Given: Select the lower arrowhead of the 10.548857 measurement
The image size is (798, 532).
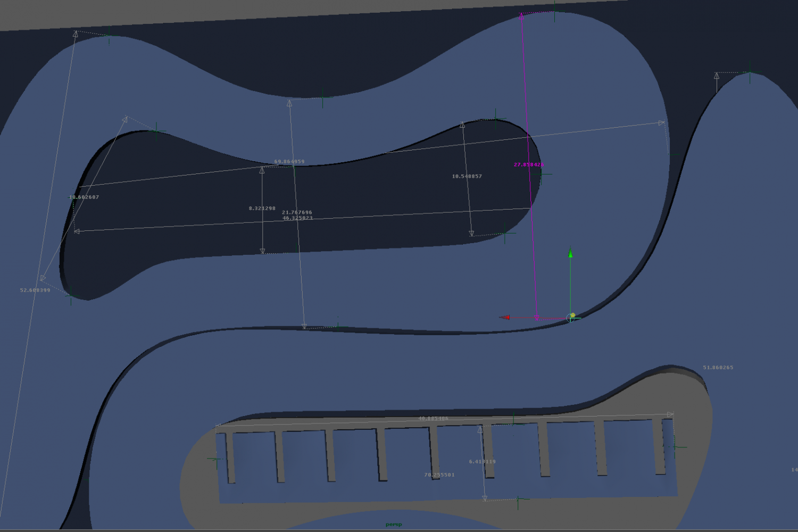Looking at the screenshot, I should click(471, 233).
